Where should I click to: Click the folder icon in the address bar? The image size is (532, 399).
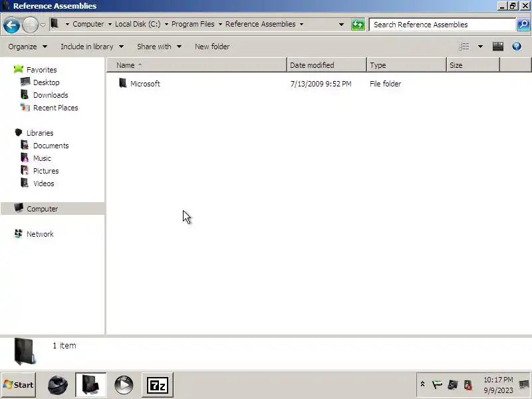tap(55, 24)
